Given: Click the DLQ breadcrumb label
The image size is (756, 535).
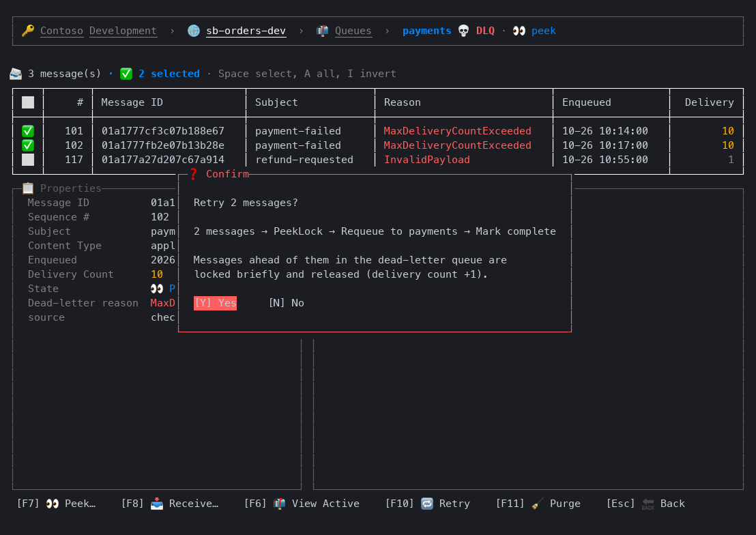Looking at the screenshot, I should tap(485, 31).
